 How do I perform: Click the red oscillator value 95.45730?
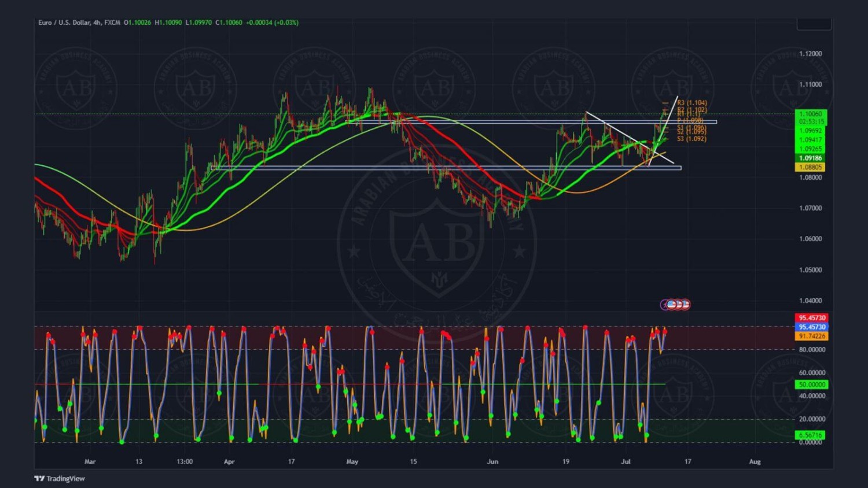coord(812,318)
